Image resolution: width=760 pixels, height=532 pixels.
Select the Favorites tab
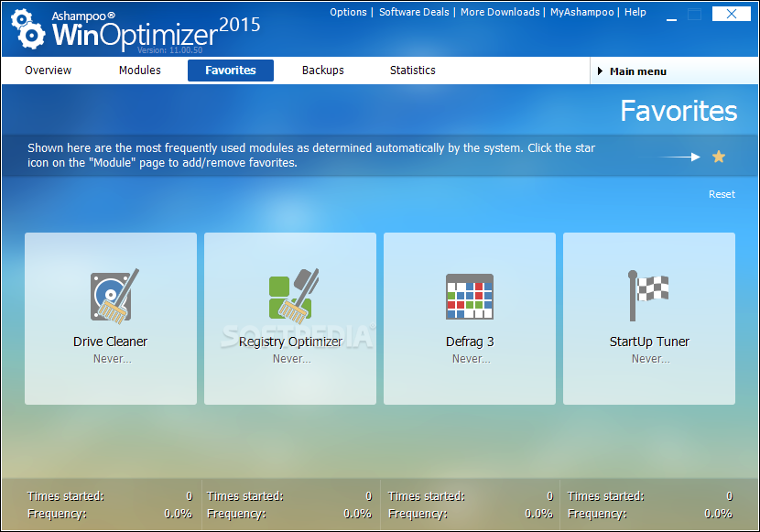pyautogui.click(x=231, y=71)
